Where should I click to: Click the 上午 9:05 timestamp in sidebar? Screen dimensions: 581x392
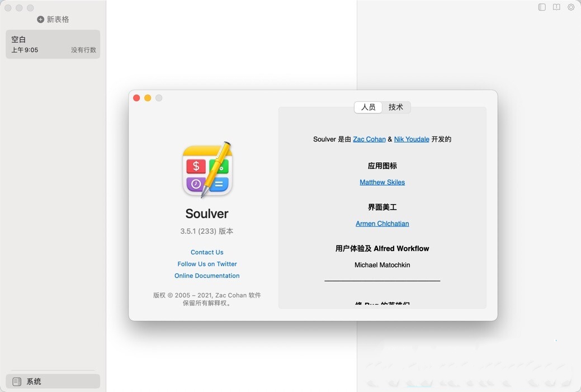pyautogui.click(x=25, y=50)
